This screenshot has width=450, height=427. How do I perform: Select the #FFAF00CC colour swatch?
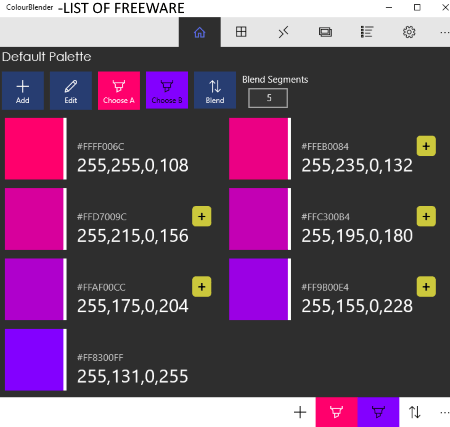coord(36,289)
